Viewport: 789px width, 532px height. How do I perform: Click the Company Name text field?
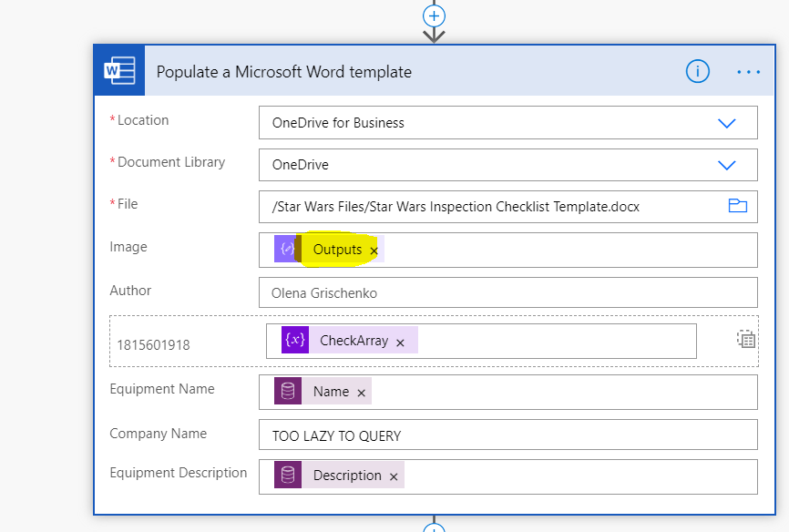(x=507, y=435)
